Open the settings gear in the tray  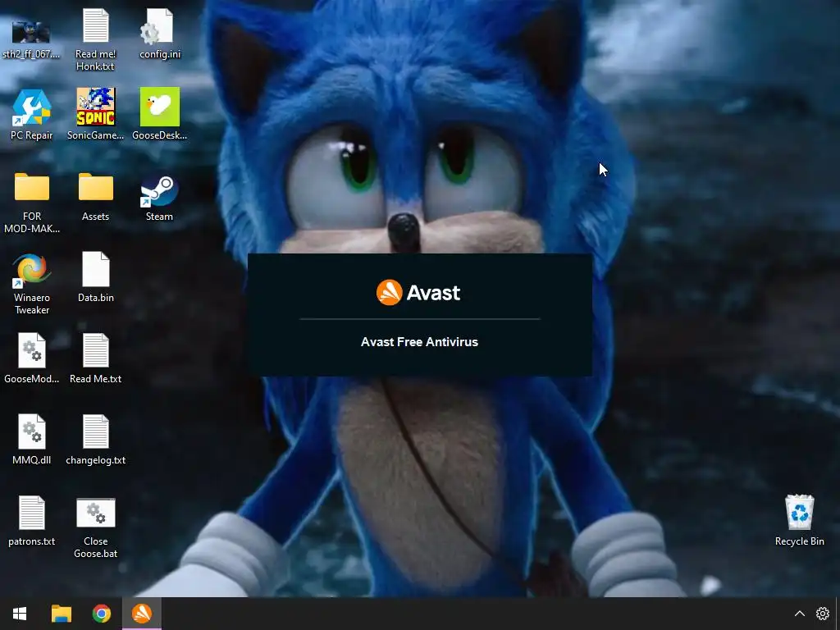pos(823,614)
